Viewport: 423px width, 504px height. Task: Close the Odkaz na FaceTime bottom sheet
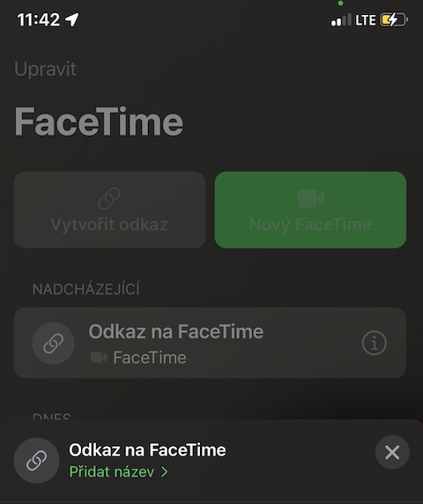click(392, 453)
